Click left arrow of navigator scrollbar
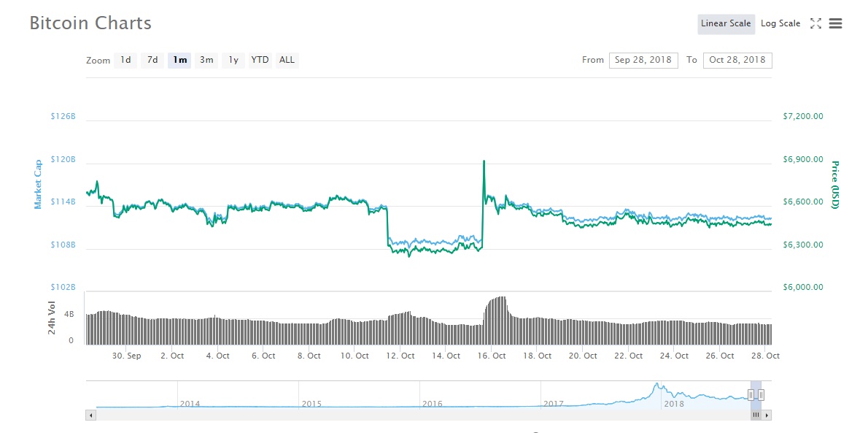This screenshot has width=868, height=433. (x=90, y=415)
